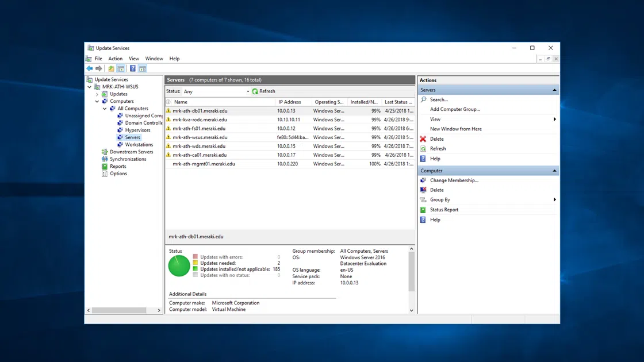The image size is (644, 362).
Task: Collapse the All Computers tree node
Action: tap(105, 109)
